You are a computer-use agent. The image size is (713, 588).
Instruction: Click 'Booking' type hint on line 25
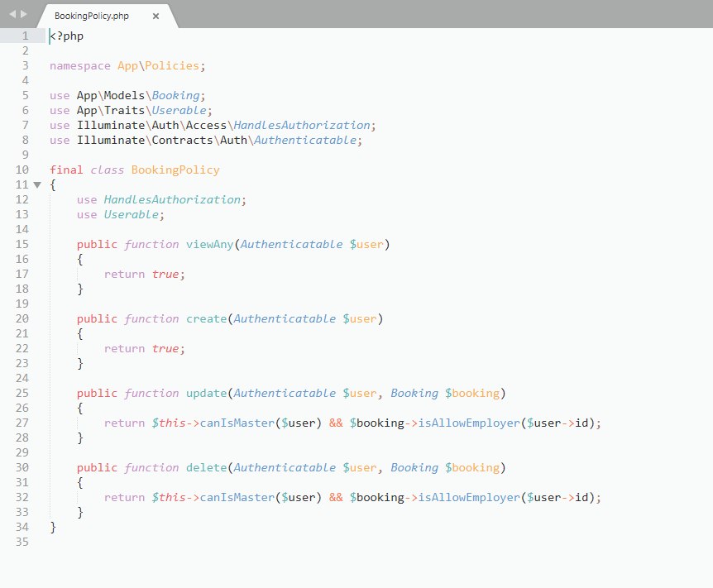pos(414,394)
